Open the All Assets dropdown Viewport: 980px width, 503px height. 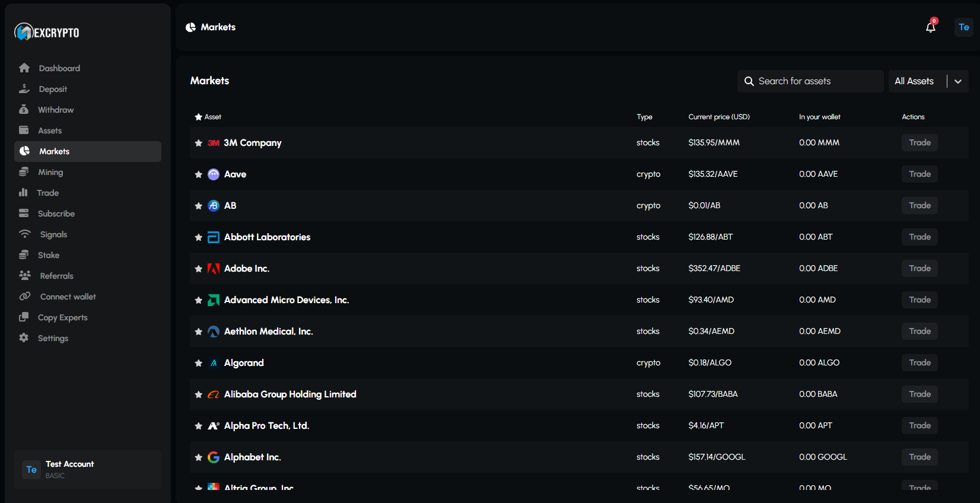coord(928,81)
